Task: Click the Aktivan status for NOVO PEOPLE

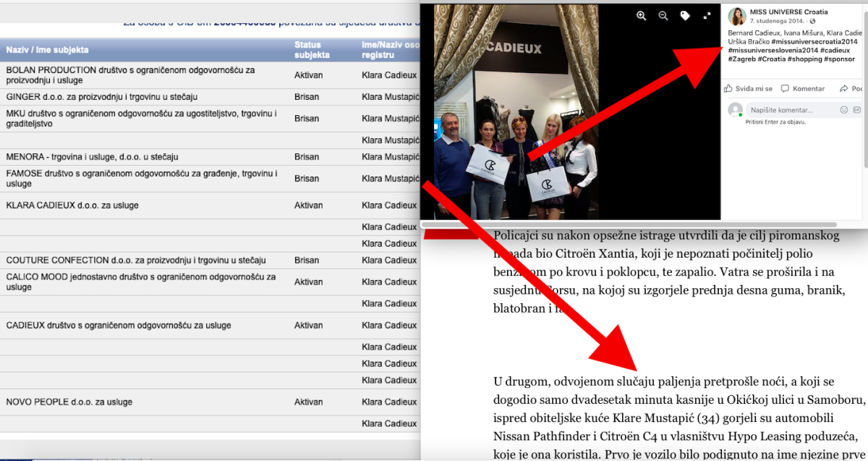Action: pos(309,402)
